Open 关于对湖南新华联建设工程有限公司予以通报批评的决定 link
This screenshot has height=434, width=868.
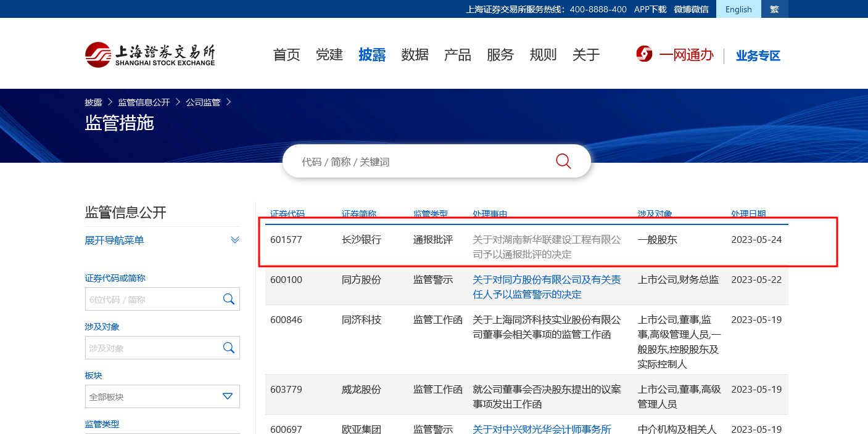(547, 247)
